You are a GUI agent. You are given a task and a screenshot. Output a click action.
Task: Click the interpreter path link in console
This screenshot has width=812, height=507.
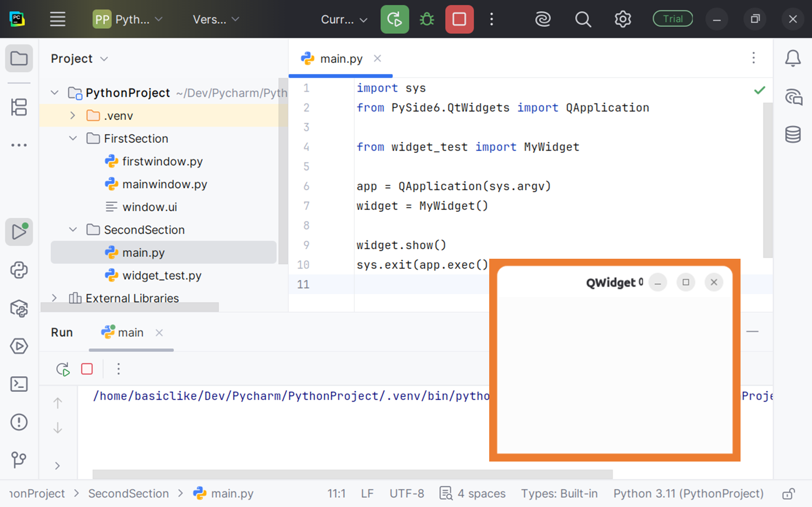pos(291,396)
